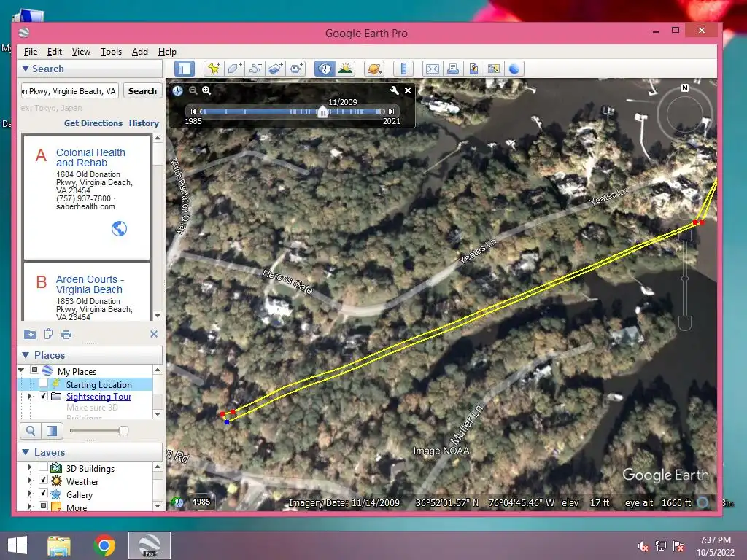
Task: Print the search results
Action: tap(66, 334)
